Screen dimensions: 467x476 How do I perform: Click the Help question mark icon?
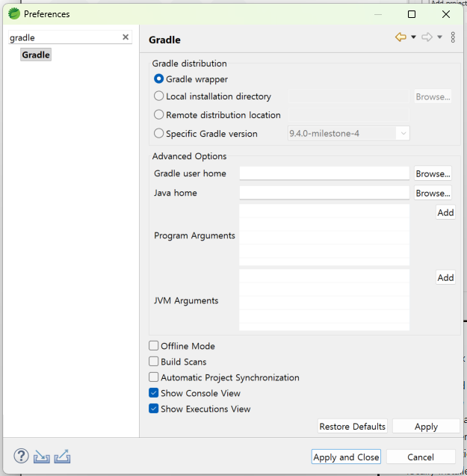tap(21, 456)
